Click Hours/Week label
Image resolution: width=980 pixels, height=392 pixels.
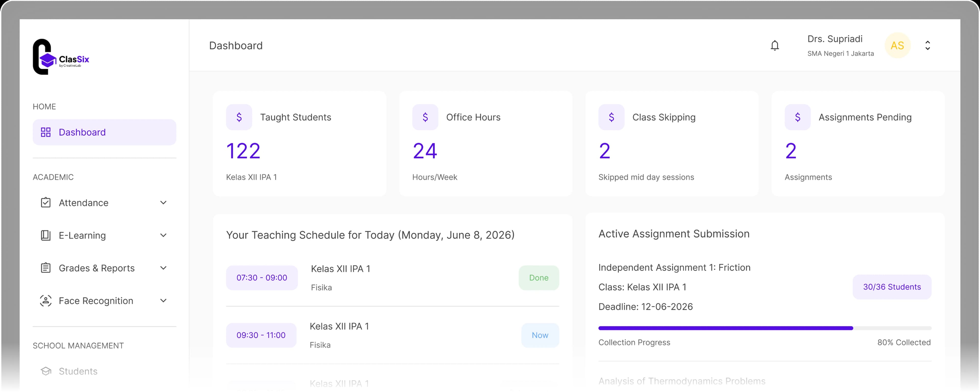click(434, 177)
